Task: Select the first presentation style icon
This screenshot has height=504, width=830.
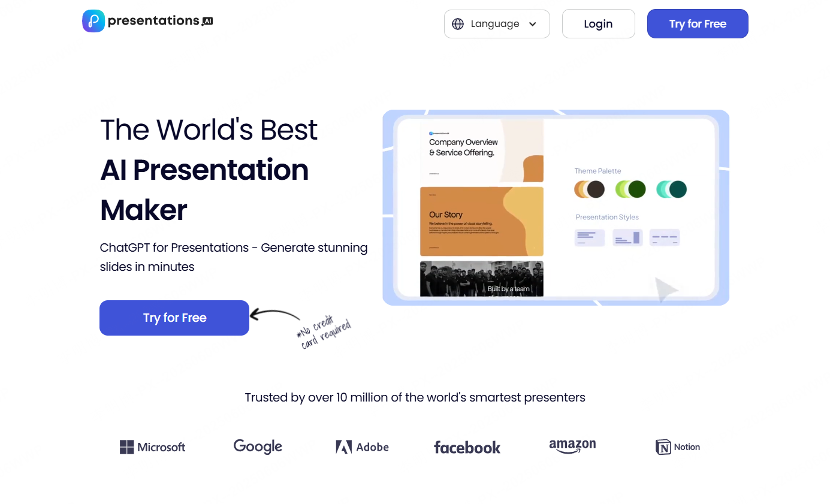Action: click(589, 237)
